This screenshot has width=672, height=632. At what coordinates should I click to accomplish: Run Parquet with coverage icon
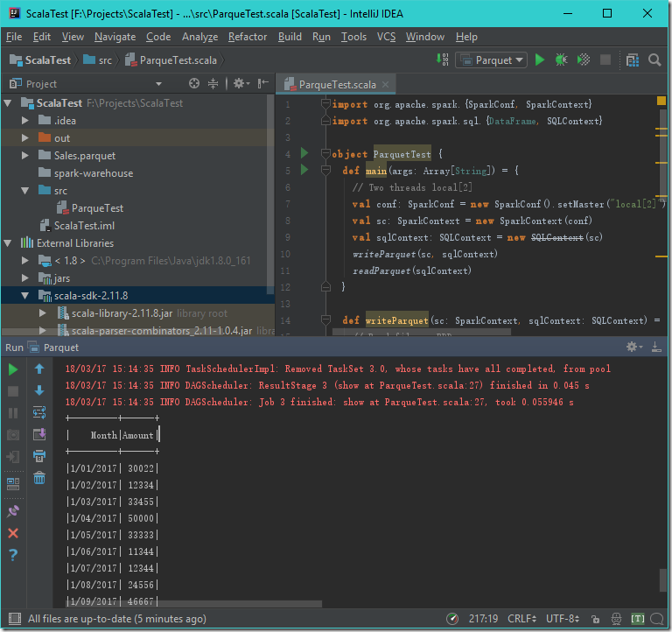(x=584, y=60)
